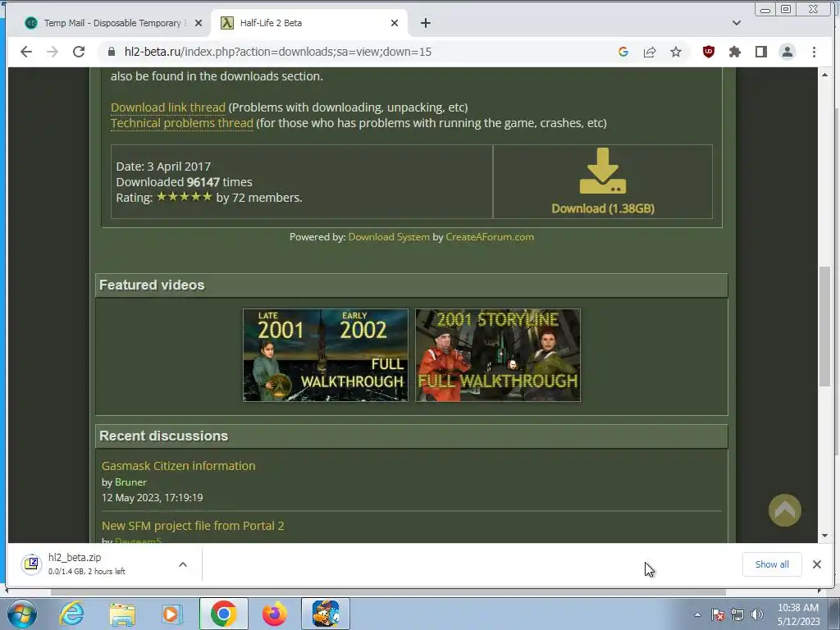Play the 2001-2002 Full Walkthrough video
840x630 pixels.
pyautogui.click(x=325, y=355)
